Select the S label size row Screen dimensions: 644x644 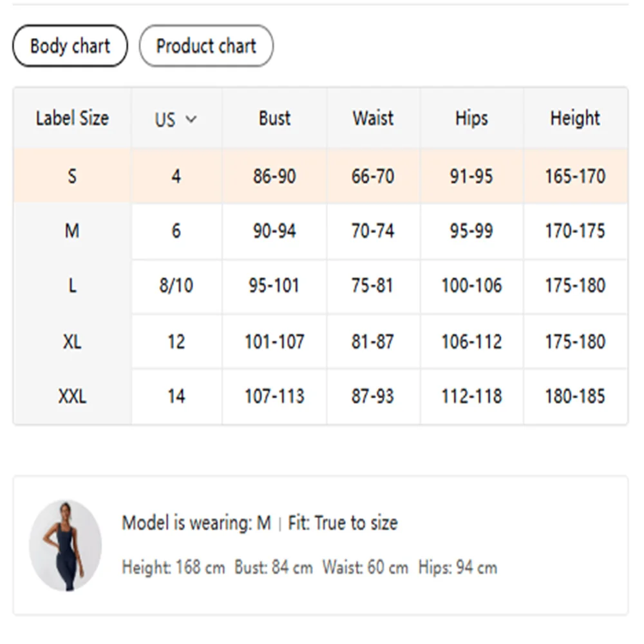(x=72, y=176)
